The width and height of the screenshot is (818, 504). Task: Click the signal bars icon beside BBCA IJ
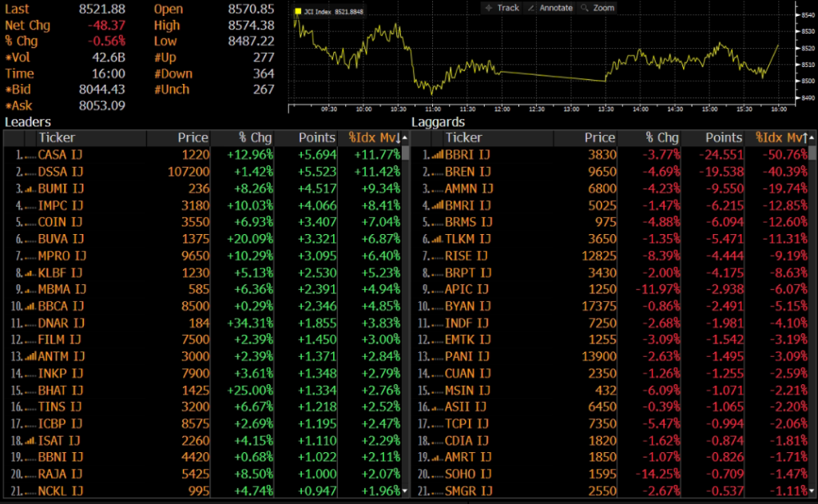coord(29,306)
